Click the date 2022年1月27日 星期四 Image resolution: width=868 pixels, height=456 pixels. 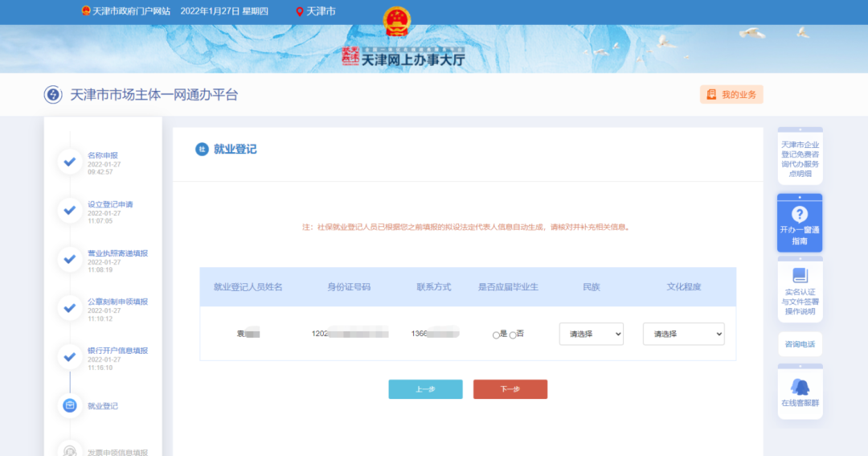[224, 11]
